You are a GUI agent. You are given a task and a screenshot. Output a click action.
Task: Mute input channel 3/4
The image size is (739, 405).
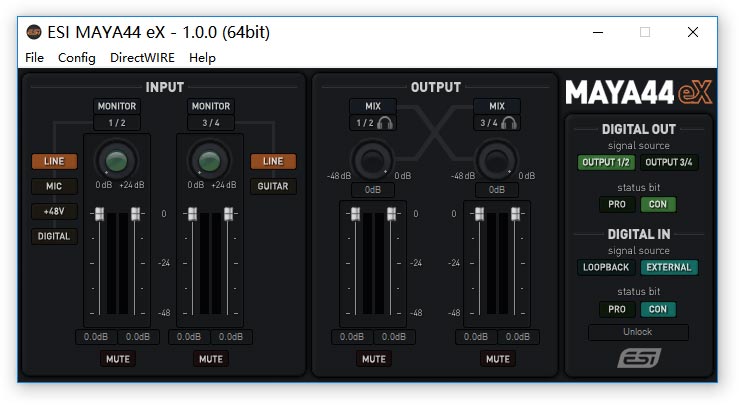coord(211,359)
